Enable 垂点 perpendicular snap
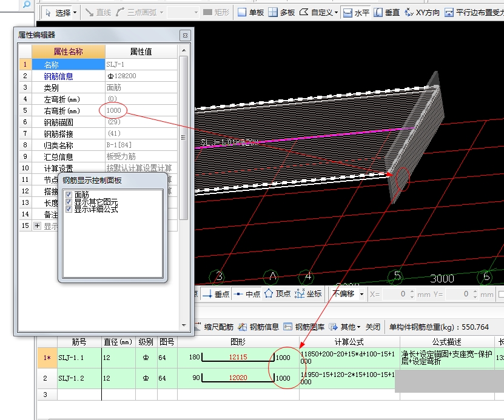This screenshot has height=420, width=504. (x=216, y=294)
